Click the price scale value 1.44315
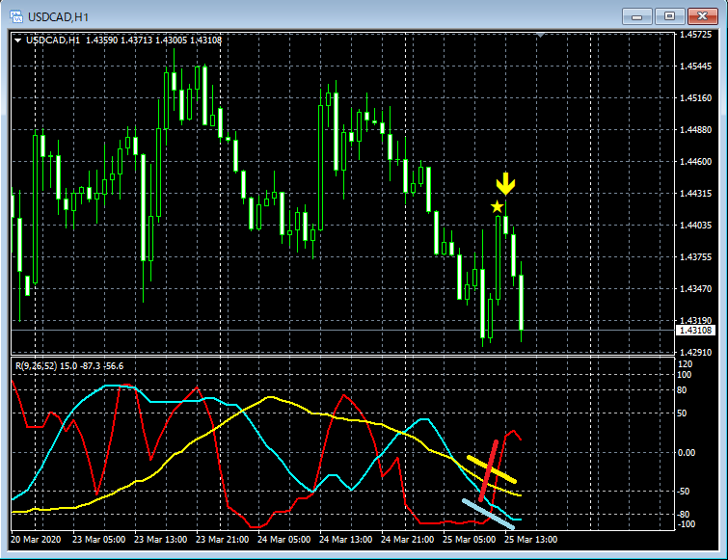 (695, 194)
